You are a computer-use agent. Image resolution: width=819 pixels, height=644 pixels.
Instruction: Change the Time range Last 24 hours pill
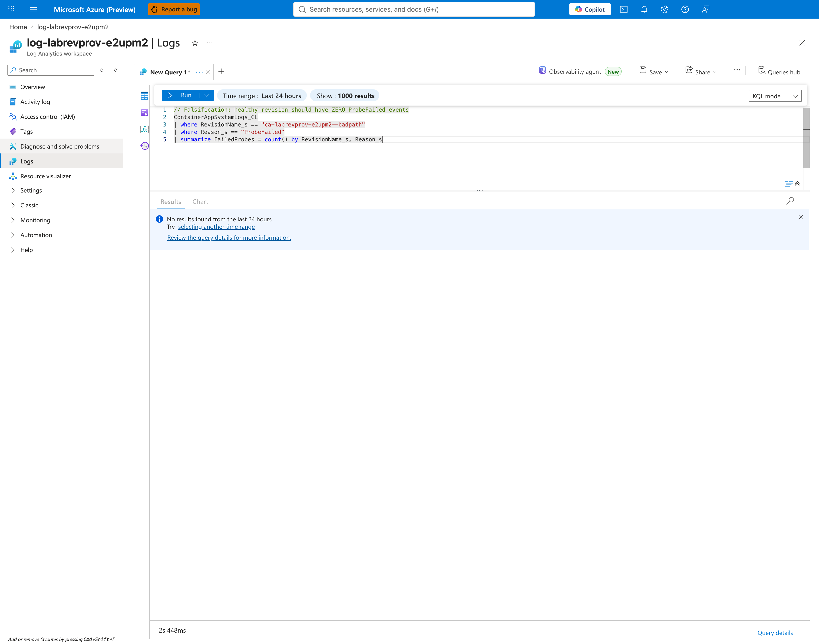262,96
